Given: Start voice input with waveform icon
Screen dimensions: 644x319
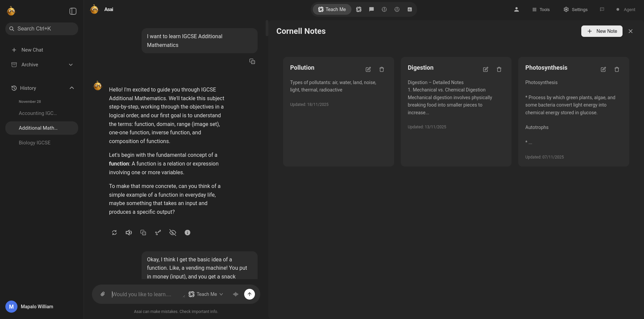Looking at the screenshot, I should tap(235, 294).
